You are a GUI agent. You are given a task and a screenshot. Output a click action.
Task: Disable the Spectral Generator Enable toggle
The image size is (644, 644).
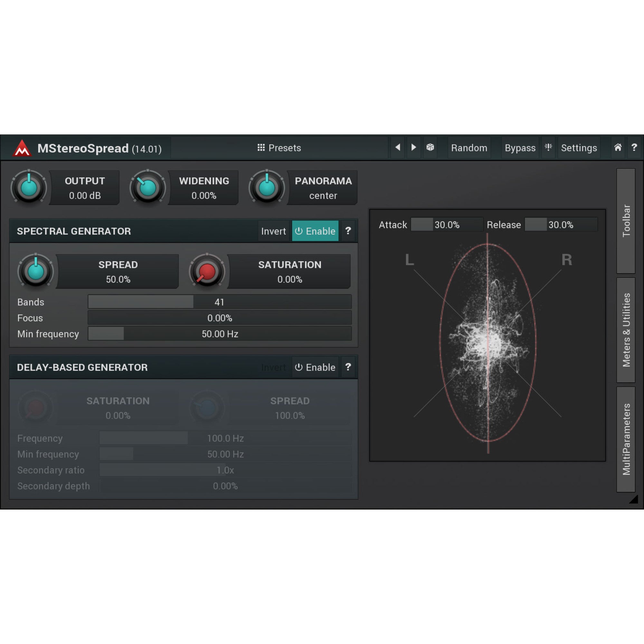click(x=315, y=231)
